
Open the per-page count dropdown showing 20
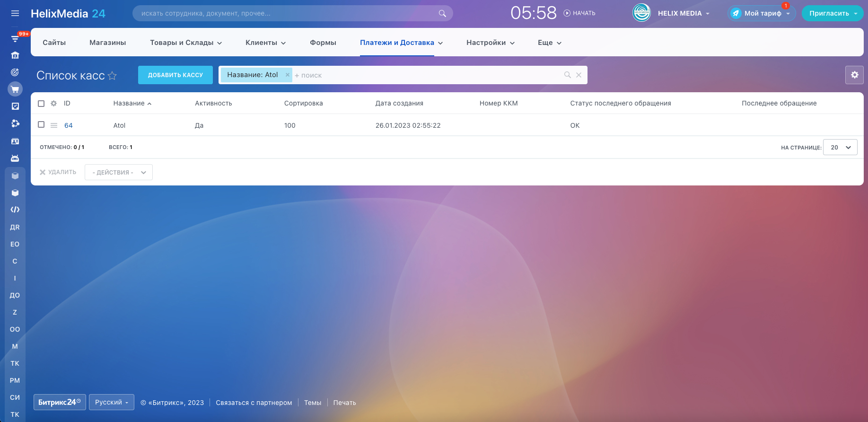click(x=840, y=147)
